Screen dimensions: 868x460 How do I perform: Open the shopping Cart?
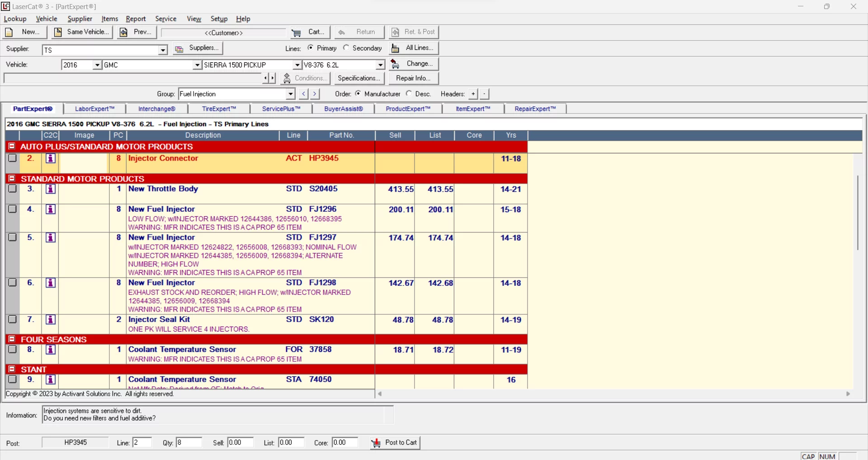click(x=310, y=32)
